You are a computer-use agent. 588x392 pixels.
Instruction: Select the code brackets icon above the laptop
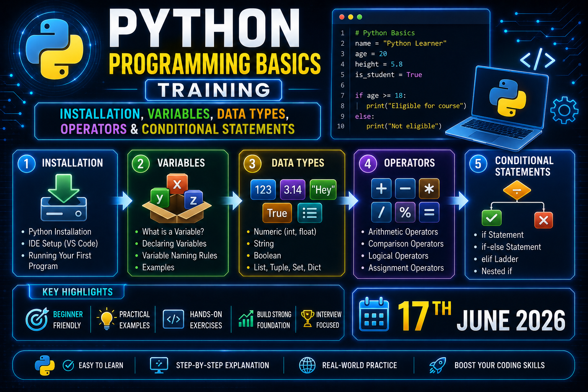(537, 60)
